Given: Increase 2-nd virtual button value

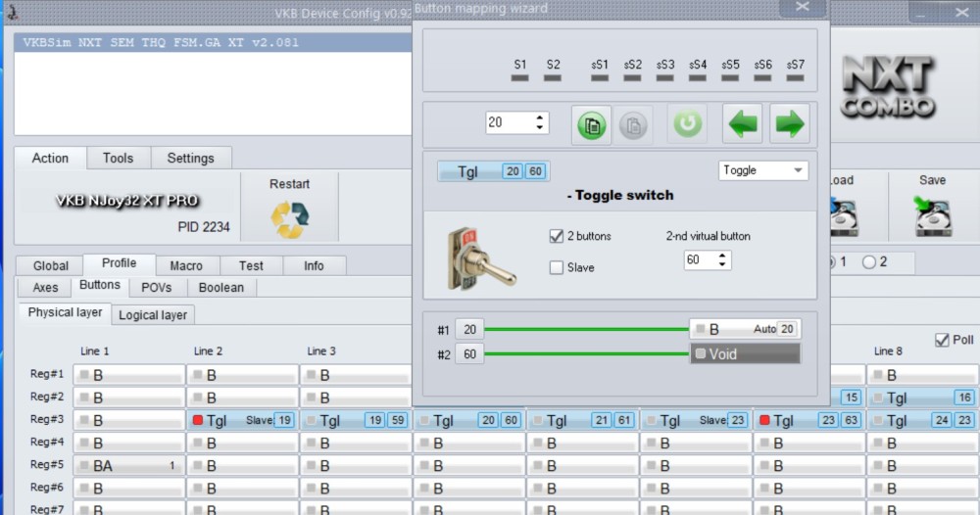Looking at the screenshot, I should click(x=722, y=256).
